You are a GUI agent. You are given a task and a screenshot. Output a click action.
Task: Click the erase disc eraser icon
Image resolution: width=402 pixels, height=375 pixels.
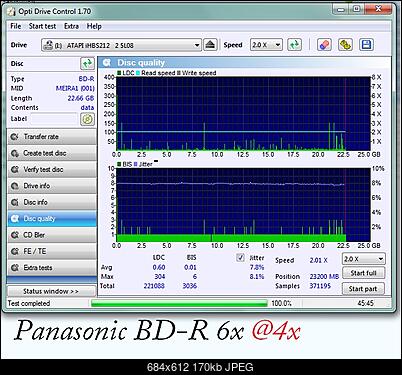tap(324, 45)
